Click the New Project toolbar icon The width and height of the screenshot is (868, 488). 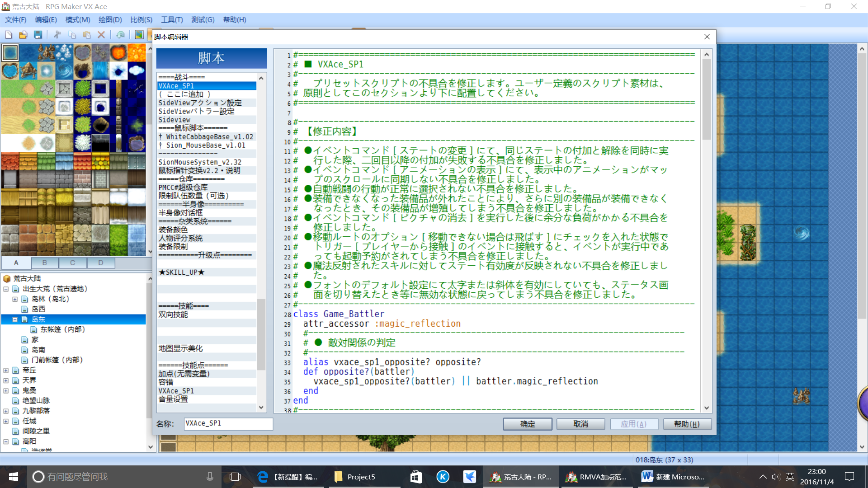point(9,35)
